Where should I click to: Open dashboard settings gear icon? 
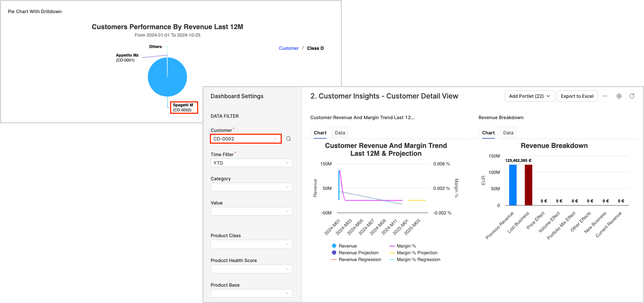(619, 96)
